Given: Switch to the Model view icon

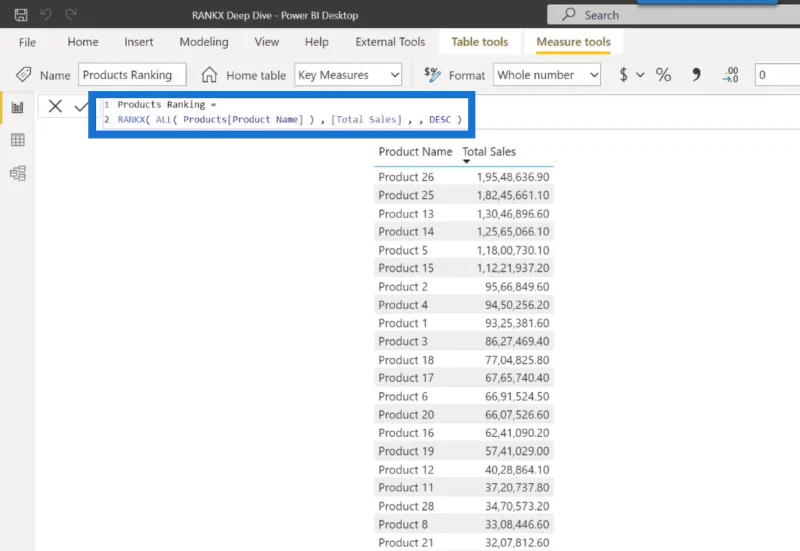Looking at the screenshot, I should (x=17, y=173).
